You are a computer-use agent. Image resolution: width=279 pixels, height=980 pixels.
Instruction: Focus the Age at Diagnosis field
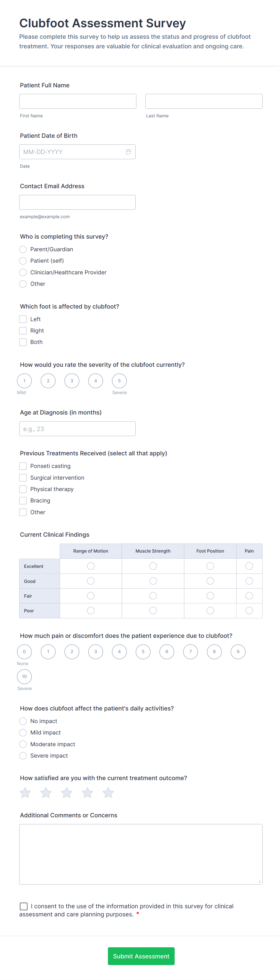click(x=77, y=428)
